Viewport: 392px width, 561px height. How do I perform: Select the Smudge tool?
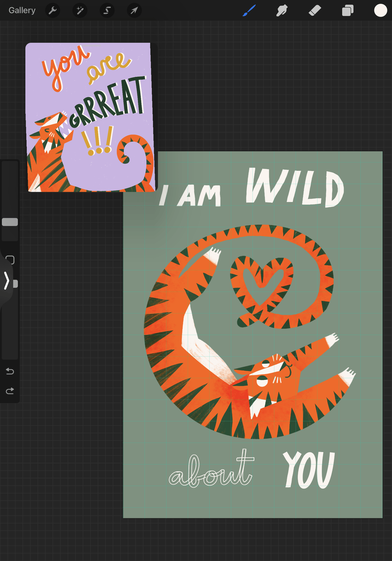coord(282,10)
